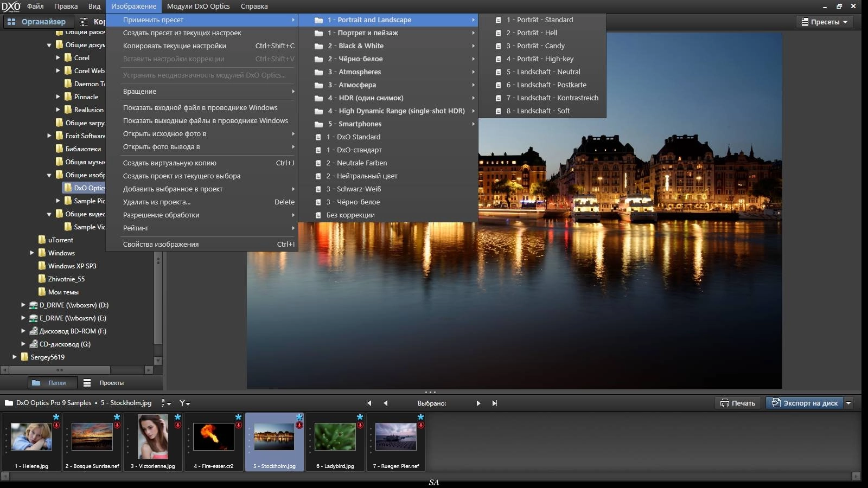Click blue star on 2 - Bosque Sunrise.nef thumbnail
868x488 pixels.
pos(117,416)
